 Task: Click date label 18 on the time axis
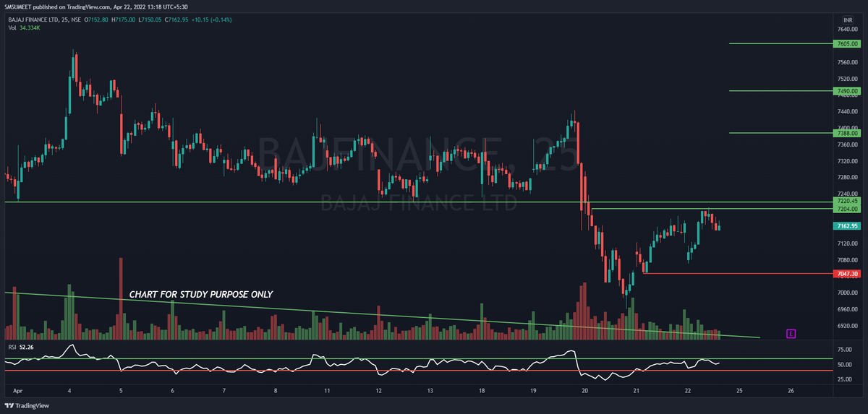(x=482, y=390)
